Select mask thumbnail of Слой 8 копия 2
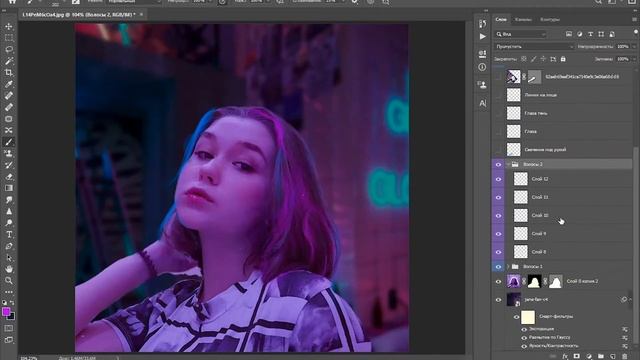Screen dimensions: 640x360 click(x=534, y=282)
